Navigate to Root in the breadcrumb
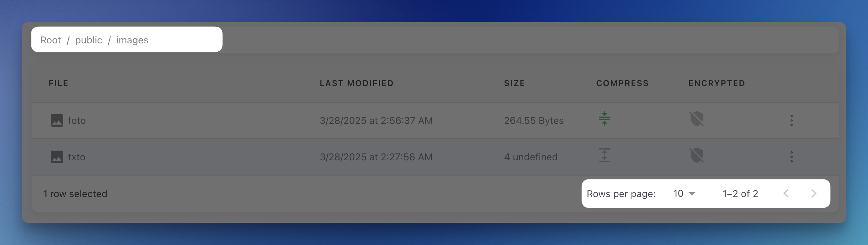The height and width of the screenshot is (245, 868). (51, 40)
